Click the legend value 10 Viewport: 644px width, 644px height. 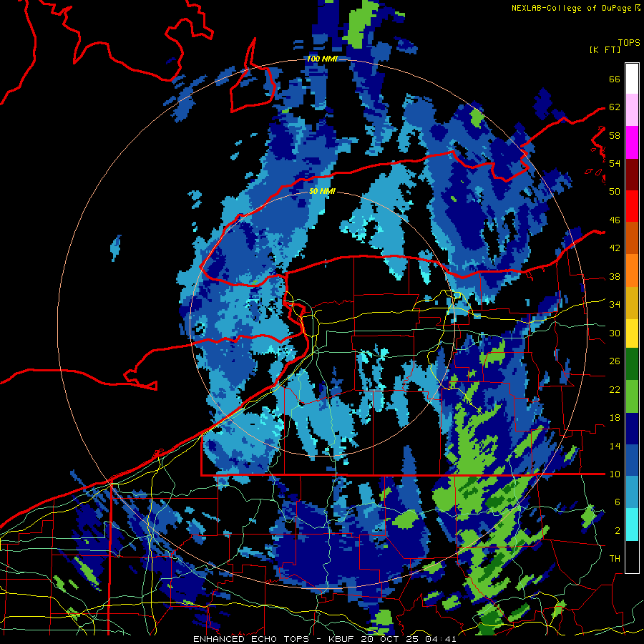point(615,474)
